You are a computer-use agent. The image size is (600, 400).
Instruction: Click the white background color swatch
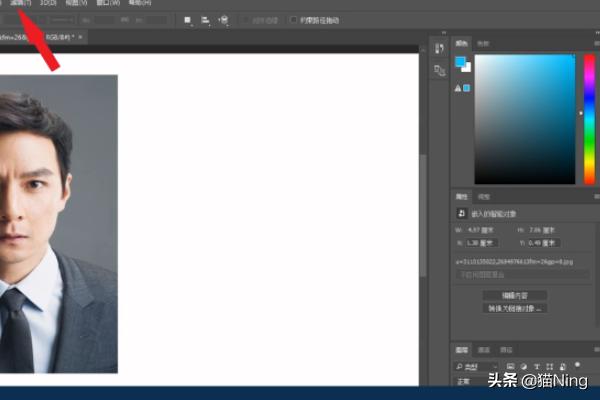tap(468, 68)
